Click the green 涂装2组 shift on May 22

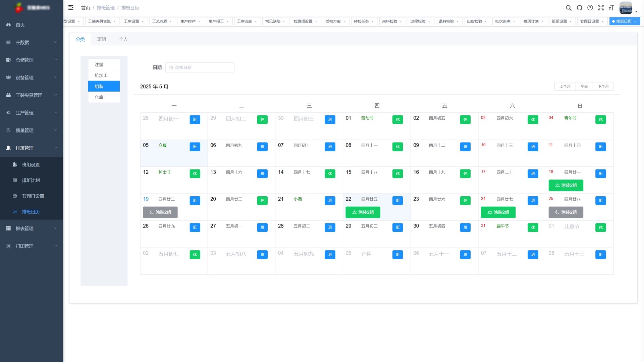[x=363, y=212]
